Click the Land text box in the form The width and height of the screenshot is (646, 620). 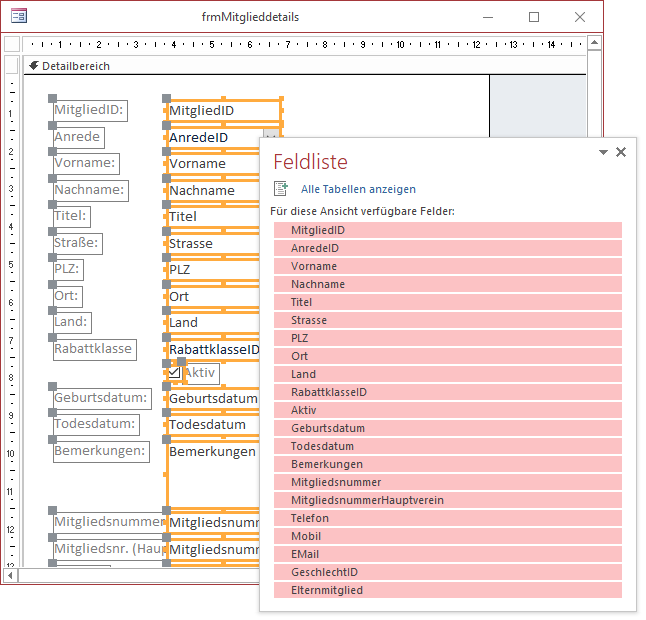point(213,323)
